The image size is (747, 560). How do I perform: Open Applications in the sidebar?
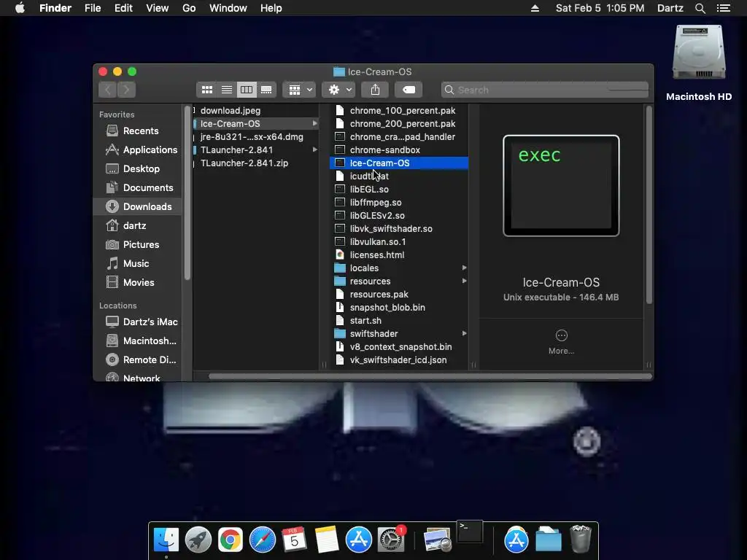point(138,149)
